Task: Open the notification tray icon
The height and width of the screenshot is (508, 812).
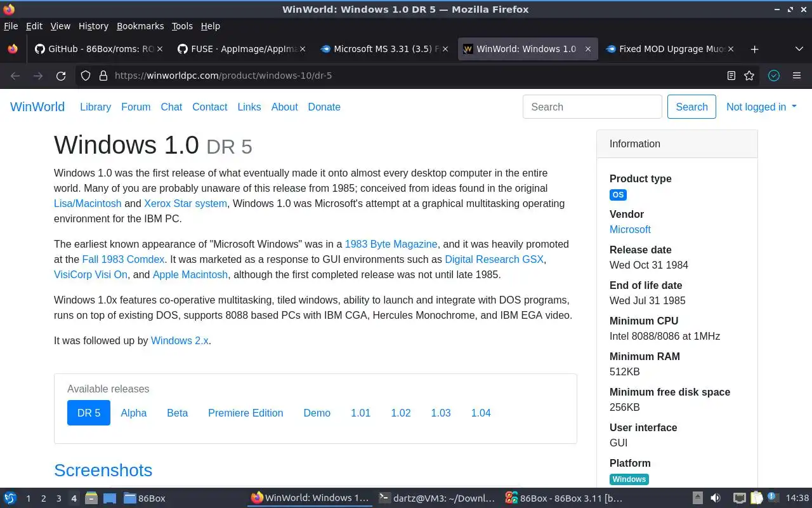Action: pos(772,498)
